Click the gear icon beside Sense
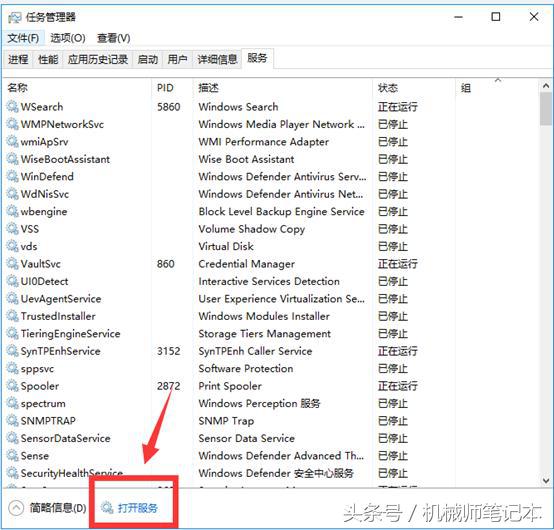The image size is (554, 530). (x=12, y=455)
